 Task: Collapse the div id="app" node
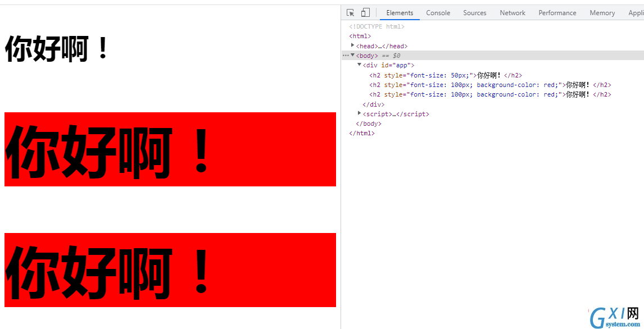click(x=360, y=65)
